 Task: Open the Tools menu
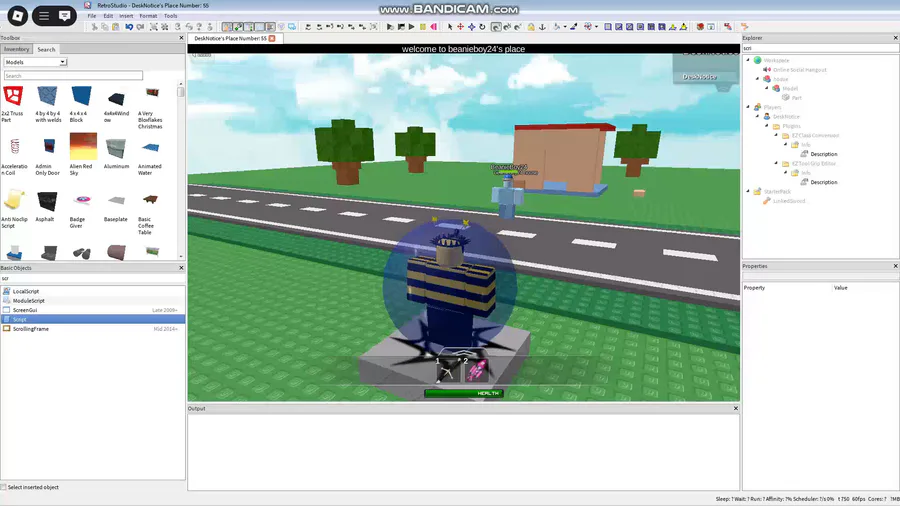170,16
